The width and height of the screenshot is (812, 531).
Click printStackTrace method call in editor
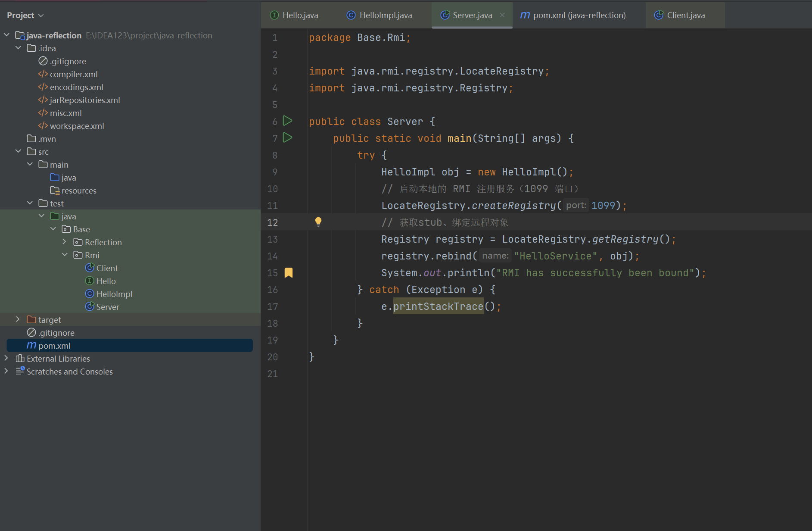tap(438, 306)
